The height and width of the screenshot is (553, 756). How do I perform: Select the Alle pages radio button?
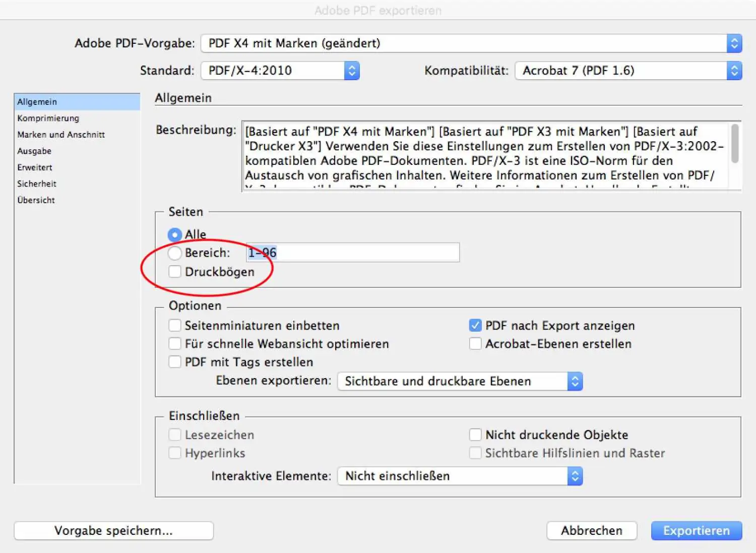pyautogui.click(x=174, y=235)
